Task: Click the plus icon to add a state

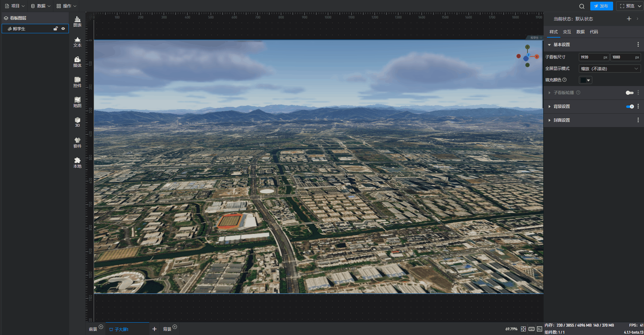Action: tap(629, 19)
